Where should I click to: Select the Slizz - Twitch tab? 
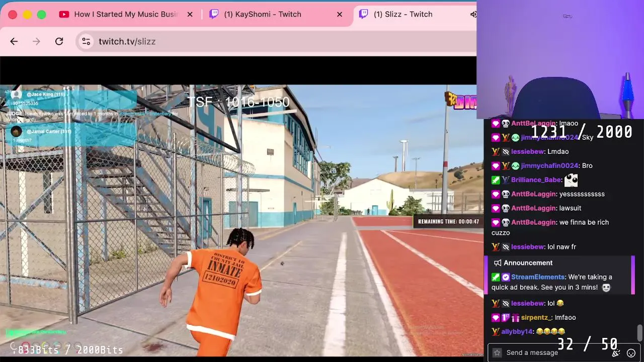click(x=403, y=14)
